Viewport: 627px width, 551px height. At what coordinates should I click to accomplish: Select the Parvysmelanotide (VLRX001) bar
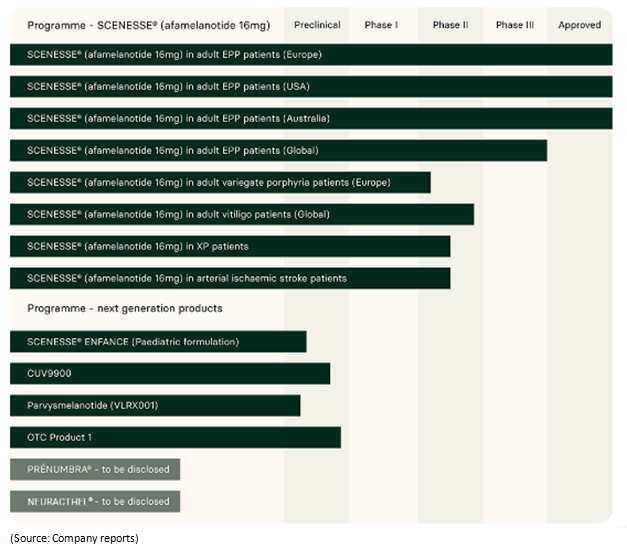[x=155, y=406]
